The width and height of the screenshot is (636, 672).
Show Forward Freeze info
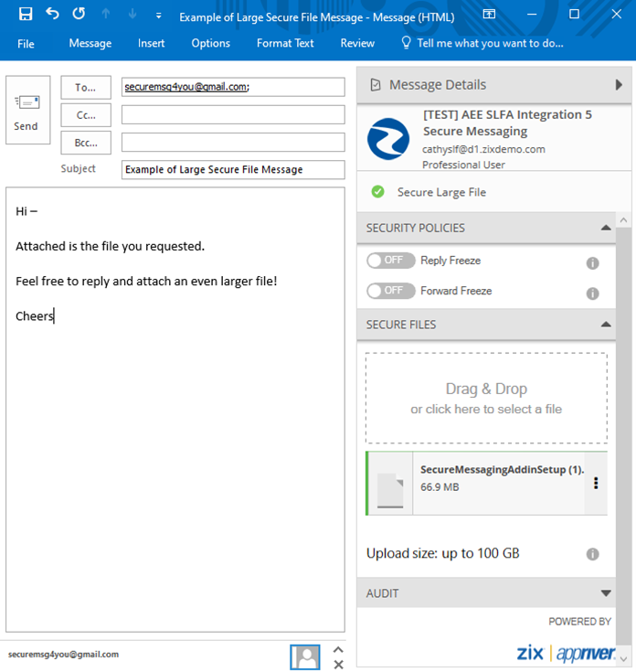tap(592, 293)
